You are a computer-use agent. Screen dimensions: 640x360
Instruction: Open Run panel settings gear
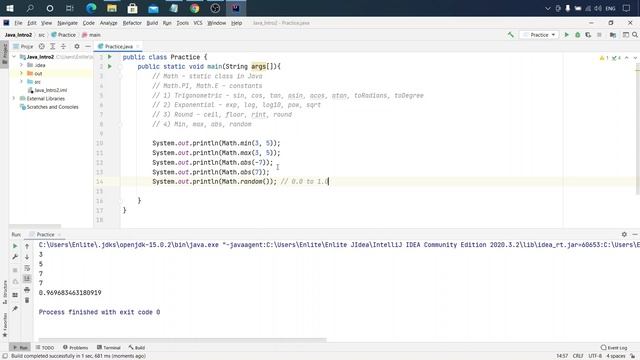pyautogui.click(x=624, y=234)
